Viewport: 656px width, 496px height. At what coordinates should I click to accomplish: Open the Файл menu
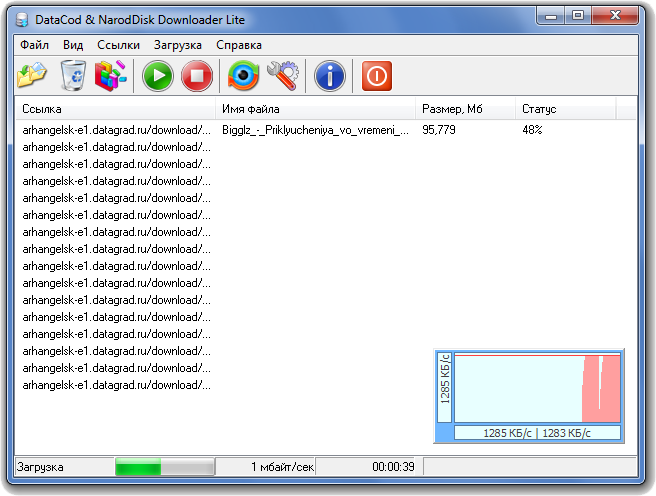click(x=34, y=45)
